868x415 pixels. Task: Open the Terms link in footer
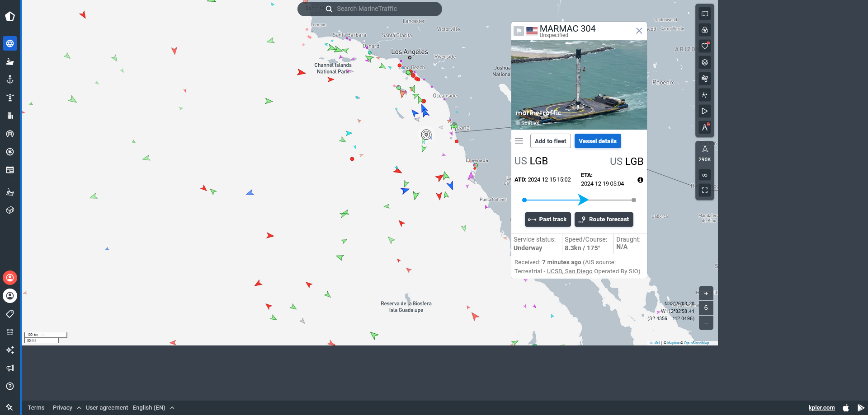coord(36,408)
